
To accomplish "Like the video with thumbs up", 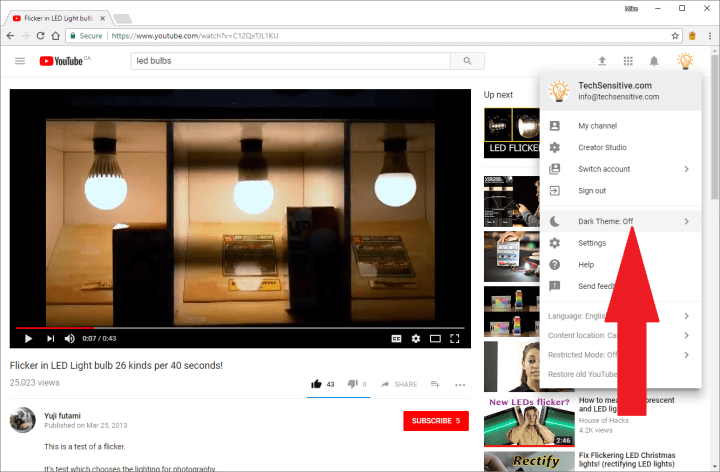I will pos(317,384).
